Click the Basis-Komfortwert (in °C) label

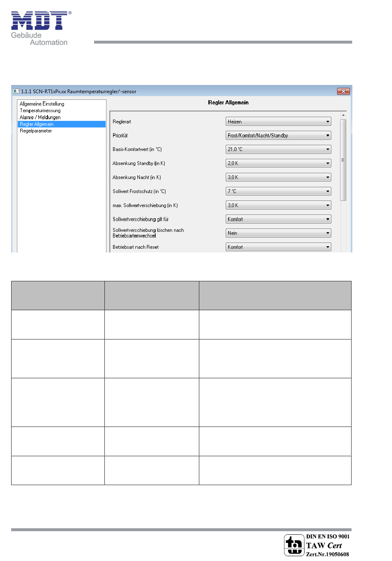(x=137, y=149)
